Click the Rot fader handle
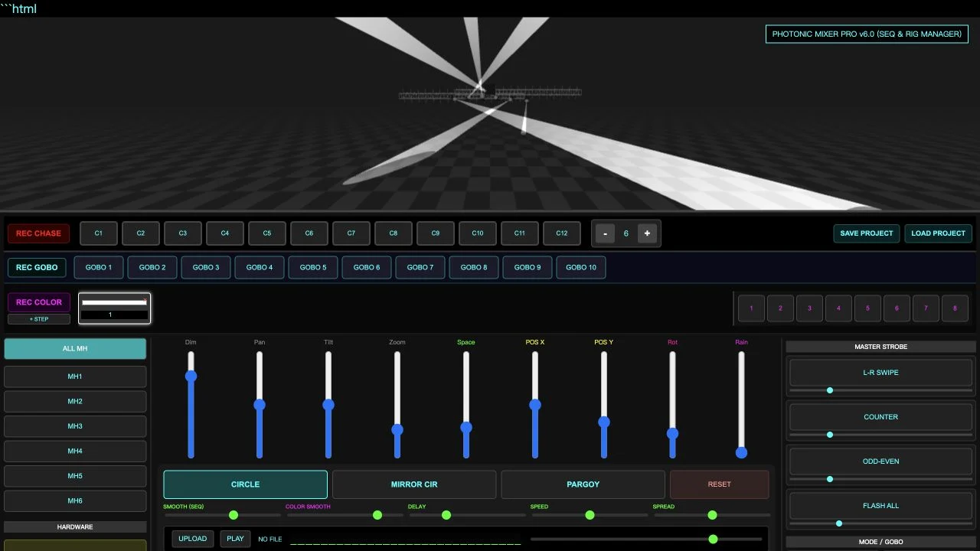 (672, 433)
